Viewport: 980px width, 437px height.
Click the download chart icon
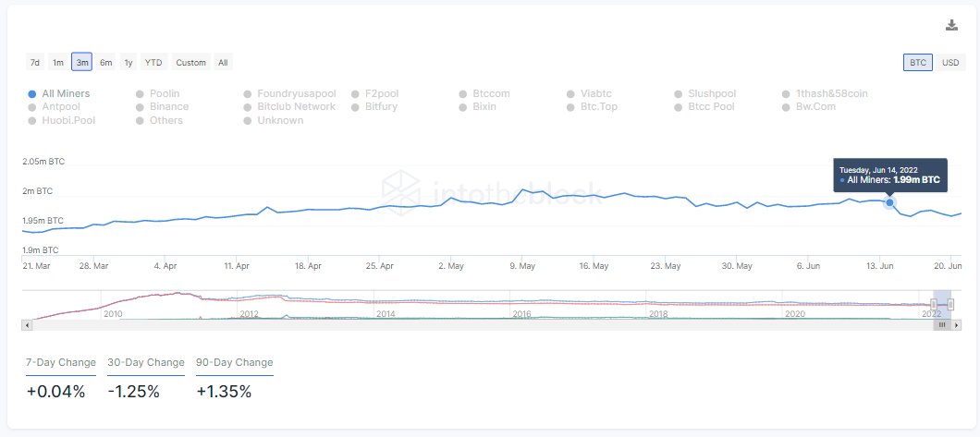(x=951, y=26)
